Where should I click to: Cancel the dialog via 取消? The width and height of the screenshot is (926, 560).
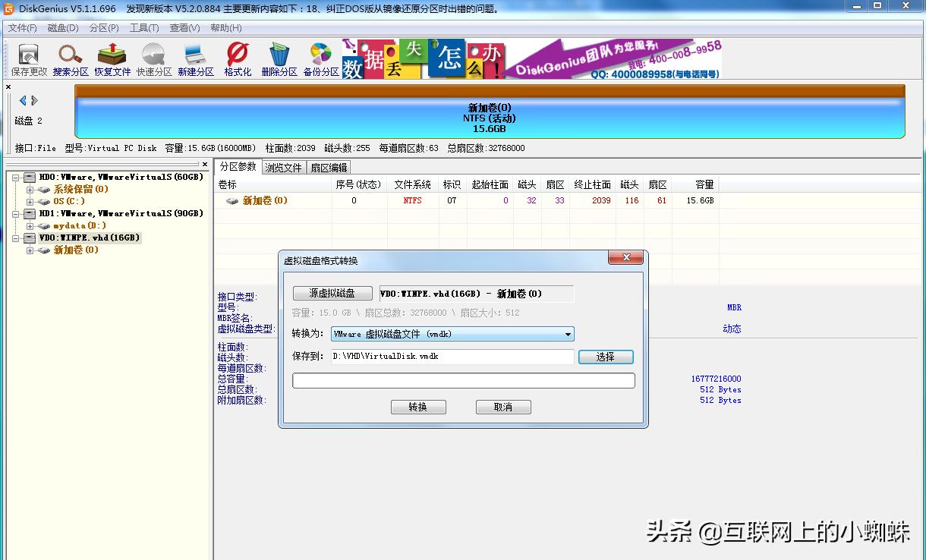pos(503,407)
